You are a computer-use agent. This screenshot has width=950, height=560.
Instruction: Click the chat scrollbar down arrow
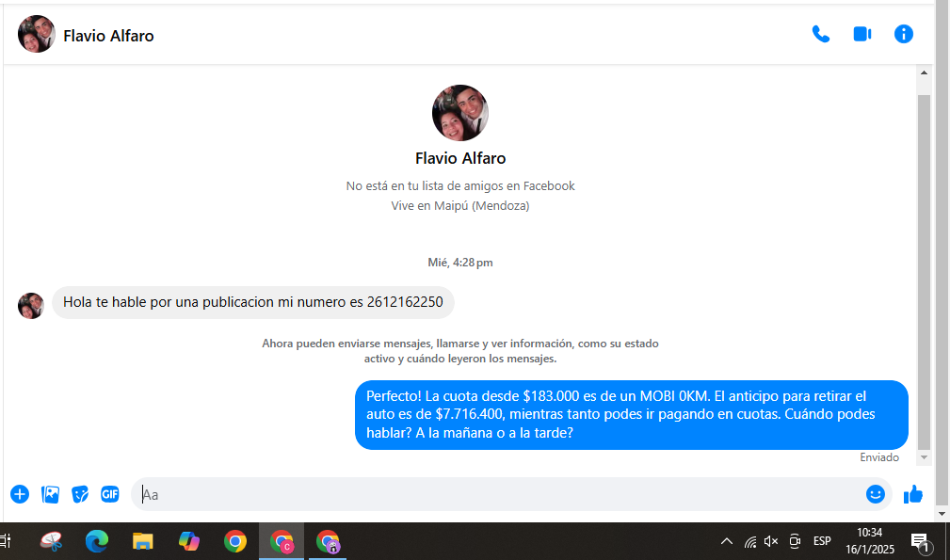coord(924,457)
